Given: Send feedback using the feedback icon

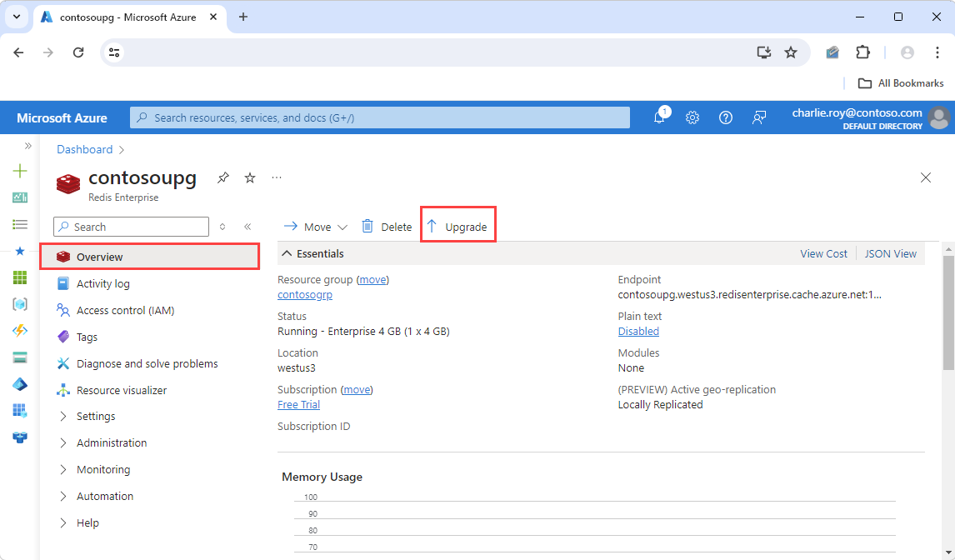Looking at the screenshot, I should pyautogui.click(x=758, y=117).
